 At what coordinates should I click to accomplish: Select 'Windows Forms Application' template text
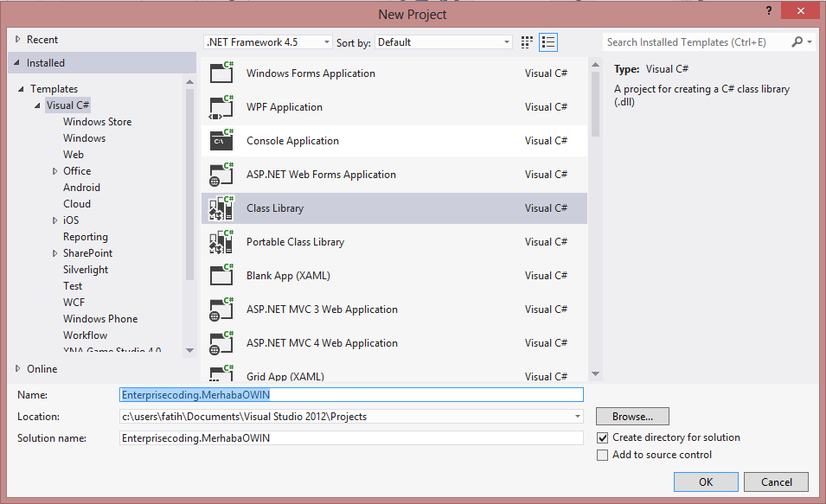(x=311, y=73)
